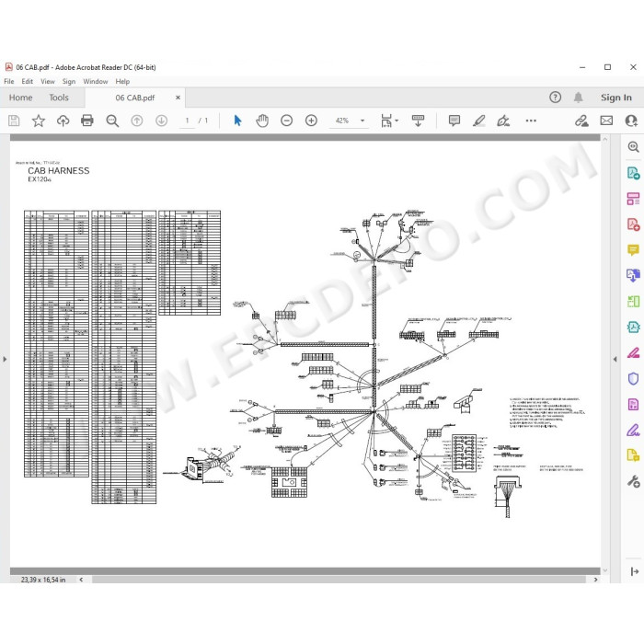
Task: Close the 06 CAB.pdf tab
Action: [x=178, y=98]
